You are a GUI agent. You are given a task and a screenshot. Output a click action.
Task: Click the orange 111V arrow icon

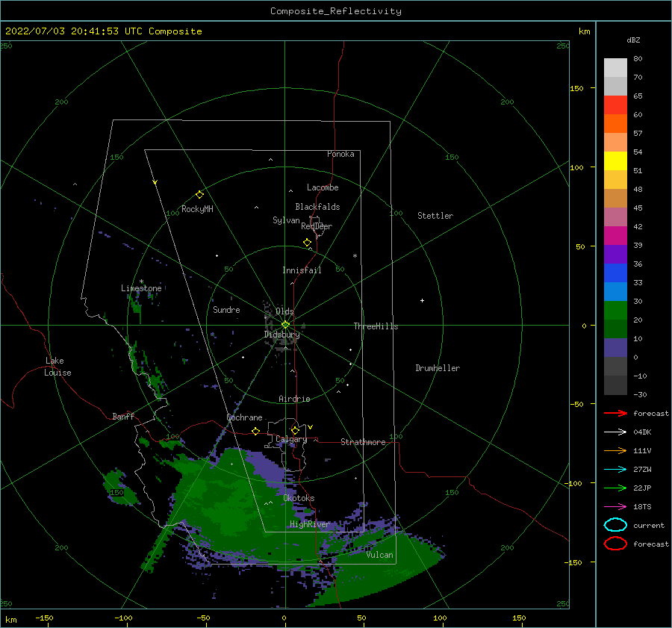tap(615, 450)
